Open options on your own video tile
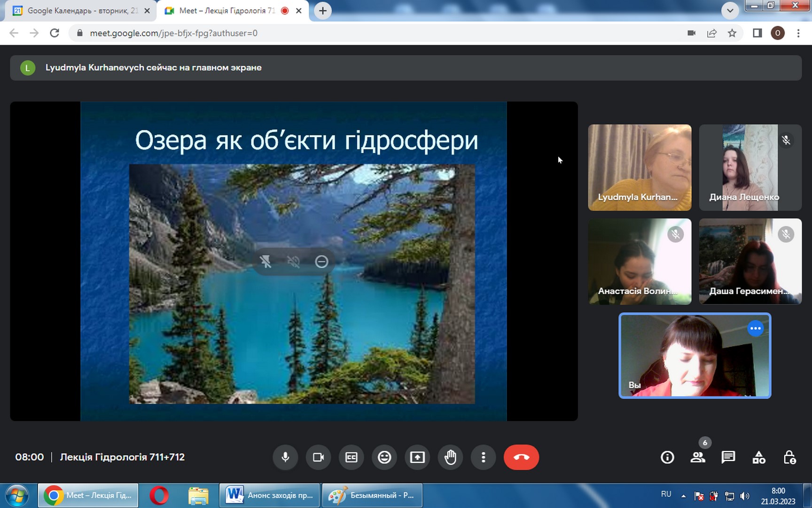 (755, 328)
